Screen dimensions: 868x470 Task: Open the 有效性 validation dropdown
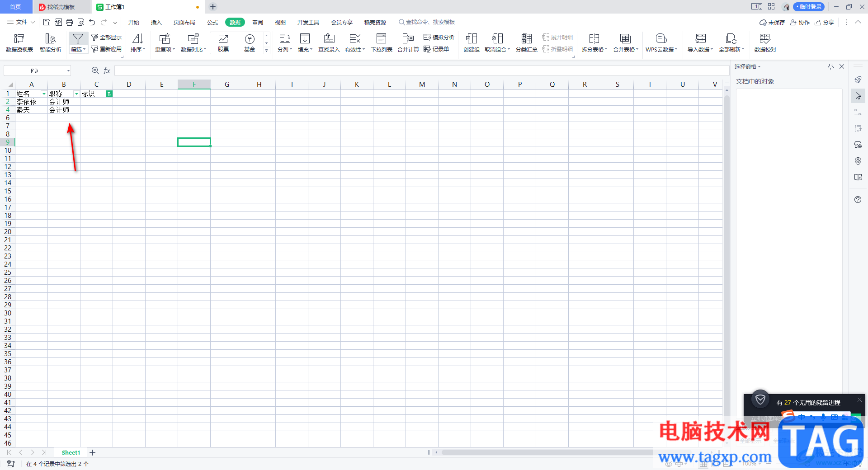(x=355, y=49)
